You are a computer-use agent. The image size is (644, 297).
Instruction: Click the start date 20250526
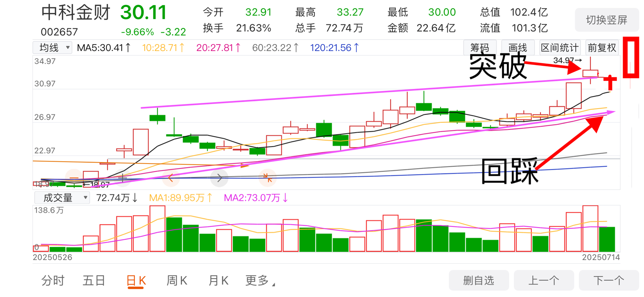(52, 257)
